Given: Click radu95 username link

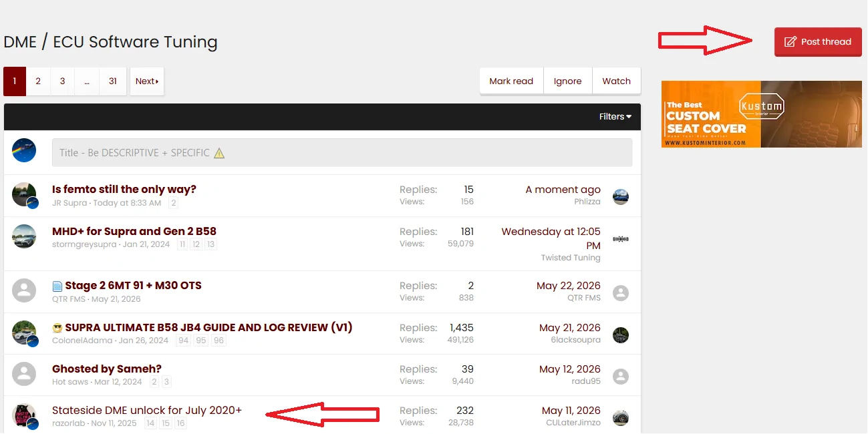Looking at the screenshot, I should pos(586,381).
